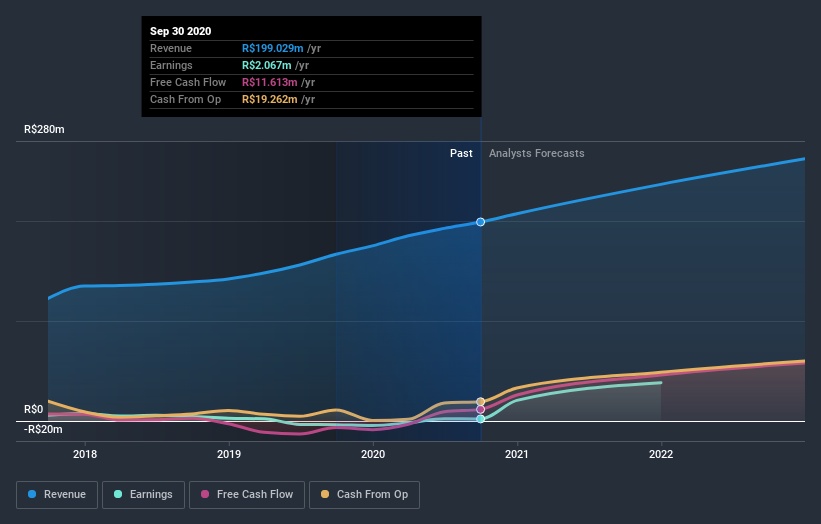Click the 2021 x-axis label
821x524 pixels.
coord(517,454)
